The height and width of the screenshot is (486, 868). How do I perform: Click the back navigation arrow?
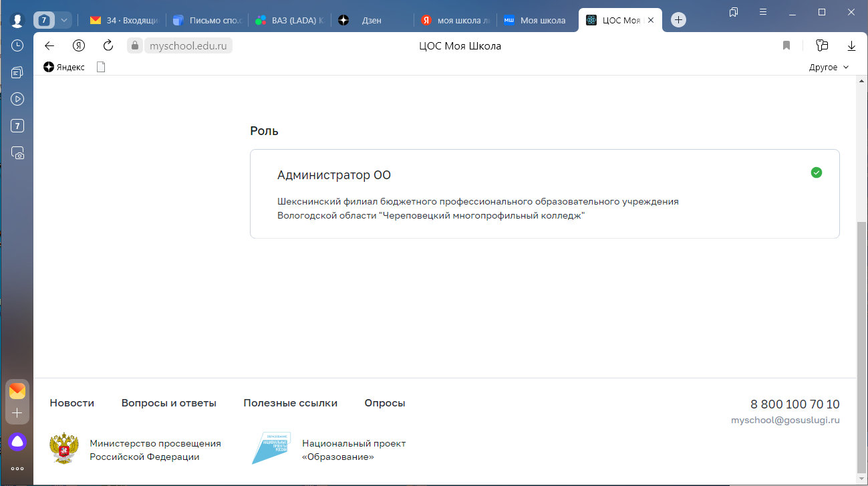pyautogui.click(x=48, y=45)
